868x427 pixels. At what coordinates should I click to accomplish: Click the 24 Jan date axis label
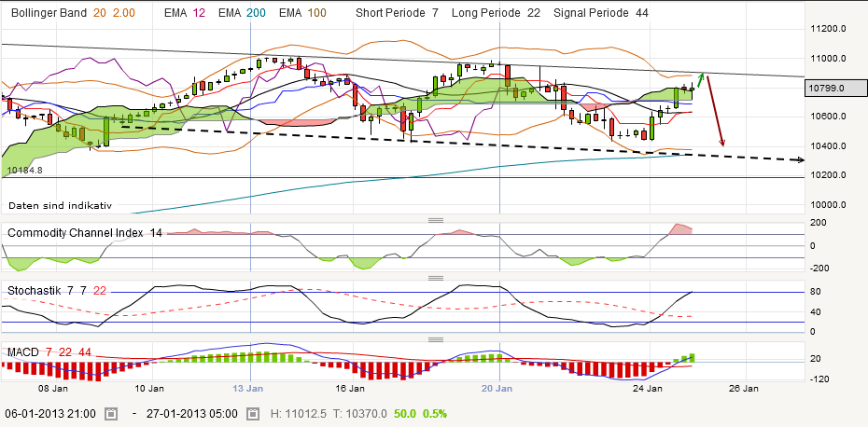pos(648,388)
